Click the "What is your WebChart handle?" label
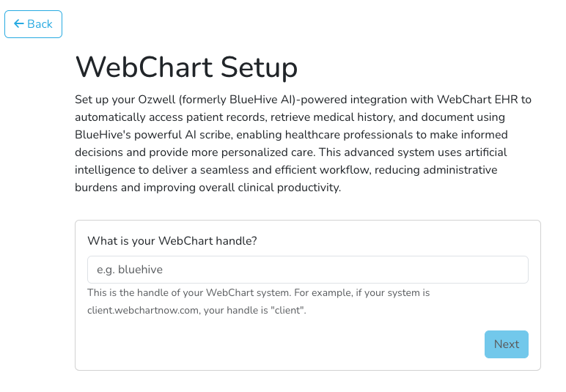 tap(172, 241)
